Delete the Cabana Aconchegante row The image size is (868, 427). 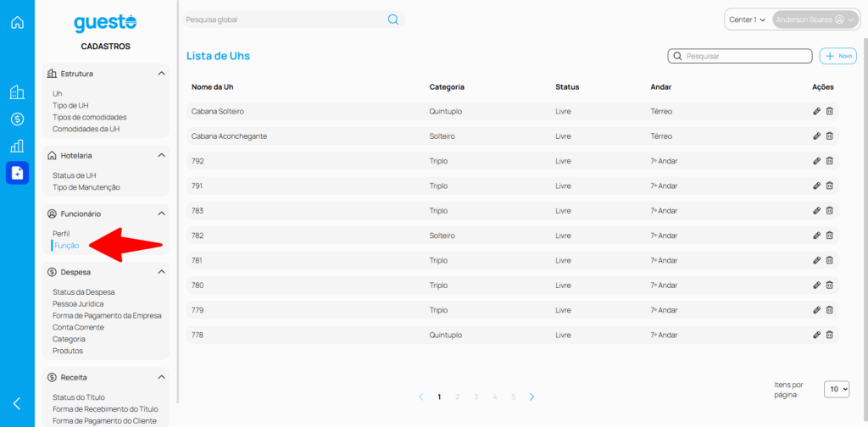(x=830, y=136)
